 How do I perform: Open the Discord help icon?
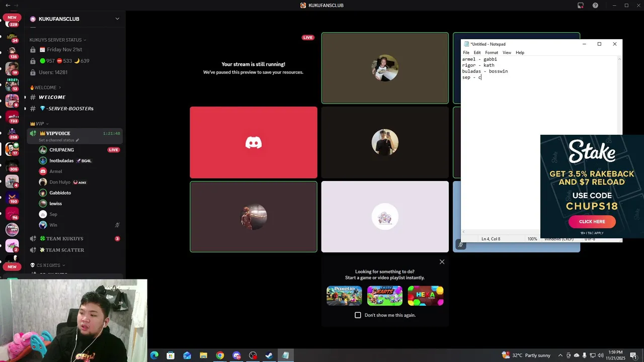coord(595,6)
